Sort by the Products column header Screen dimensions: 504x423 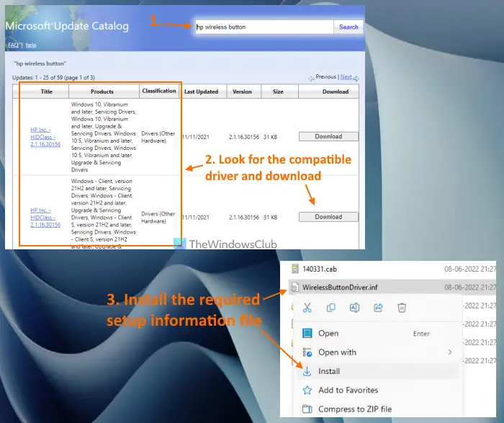tap(102, 92)
